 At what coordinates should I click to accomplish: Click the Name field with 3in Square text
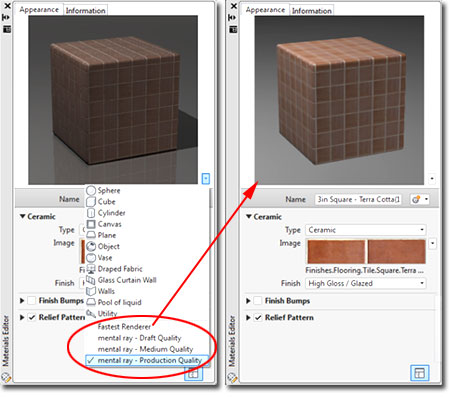tap(358, 199)
